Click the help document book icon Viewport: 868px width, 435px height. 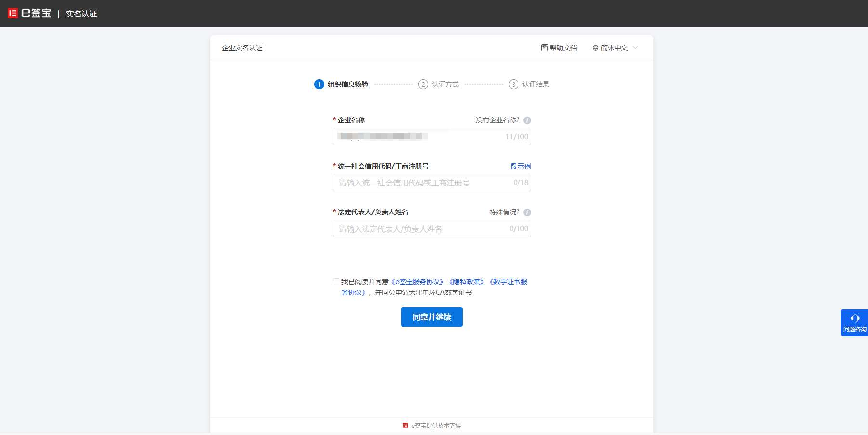coord(544,48)
